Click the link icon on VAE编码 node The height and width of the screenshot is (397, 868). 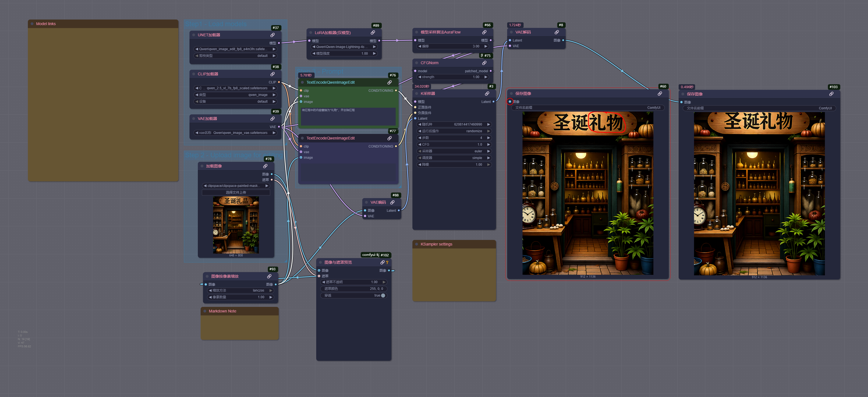point(392,202)
